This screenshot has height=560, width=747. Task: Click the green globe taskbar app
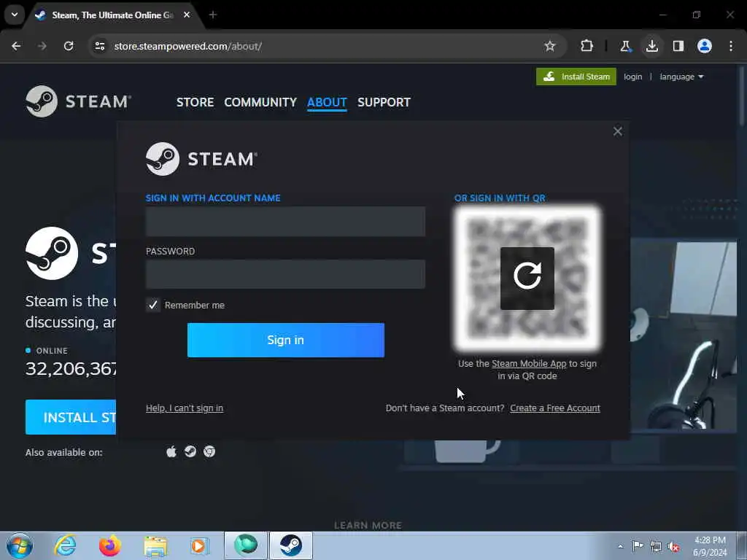(x=246, y=545)
